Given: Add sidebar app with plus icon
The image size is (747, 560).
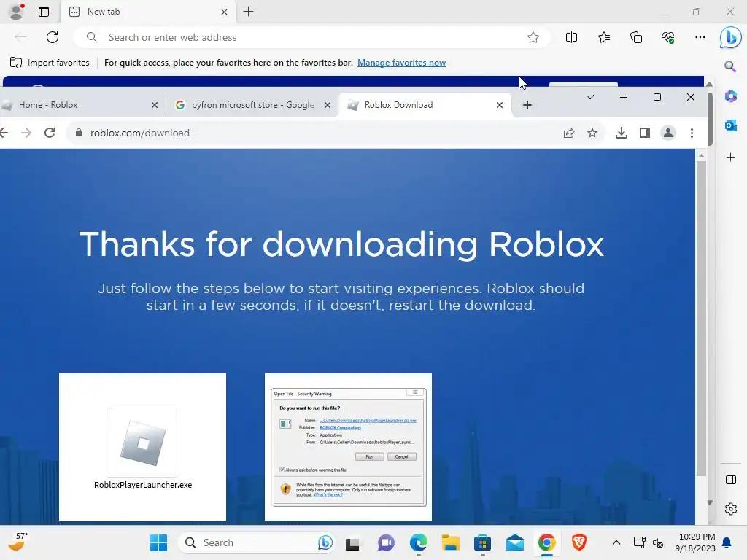Looking at the screenshot, I should 730,157.
